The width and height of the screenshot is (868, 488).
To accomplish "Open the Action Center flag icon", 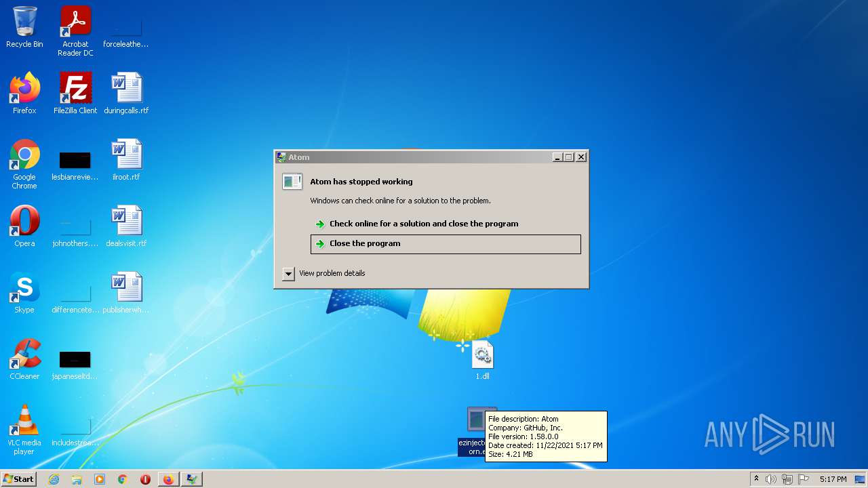I will point(802,479).
